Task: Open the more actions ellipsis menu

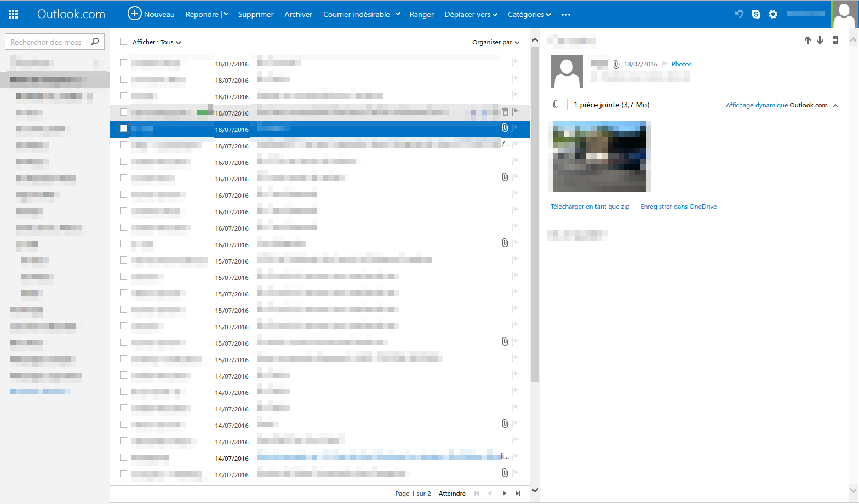Action: [x=566, y=15]
